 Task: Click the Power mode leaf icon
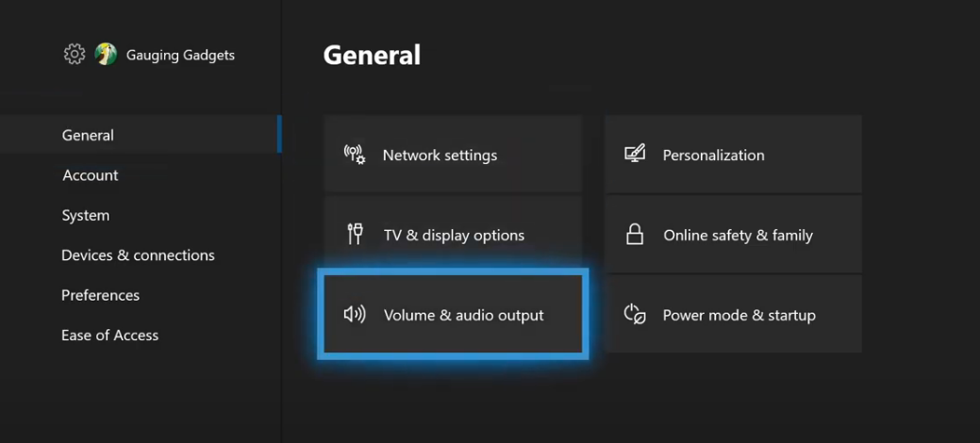[635, 315]
